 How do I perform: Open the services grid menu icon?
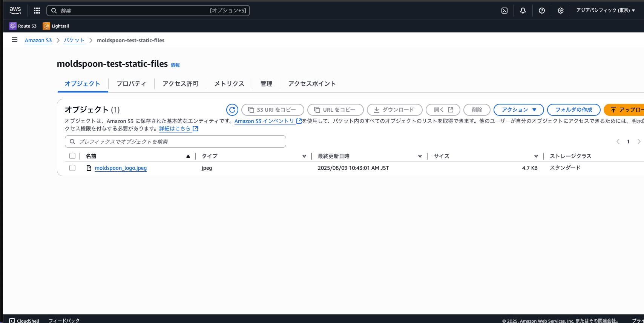click(x=37, y=11)
